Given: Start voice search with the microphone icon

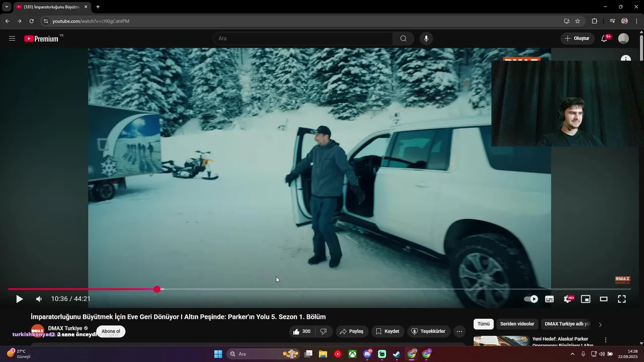Looking at the screenshot, I should [x=426, y=39].
